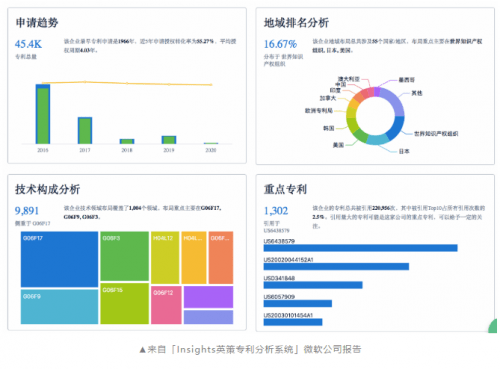Select the 美国 donut chart label

click(x=338, y=145)
